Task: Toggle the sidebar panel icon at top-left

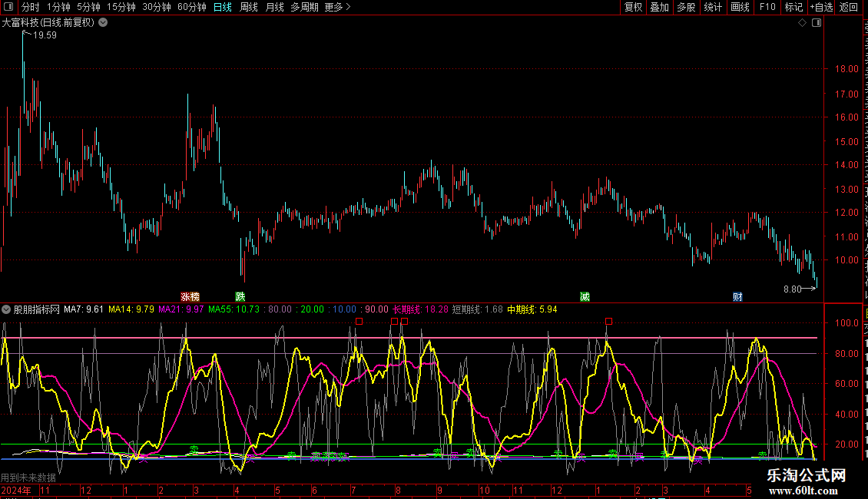Action: (8, 7)
